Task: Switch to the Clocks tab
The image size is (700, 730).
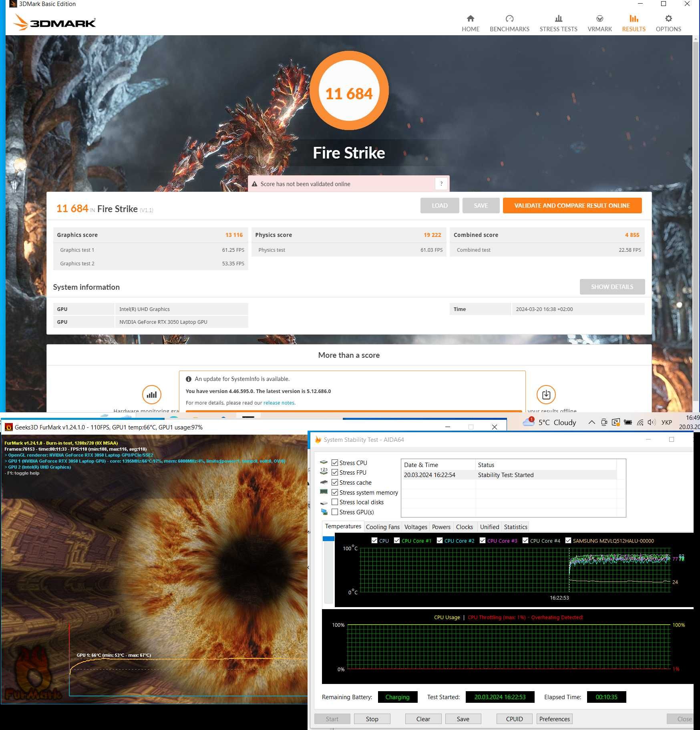Action: [x=465, y=527]
